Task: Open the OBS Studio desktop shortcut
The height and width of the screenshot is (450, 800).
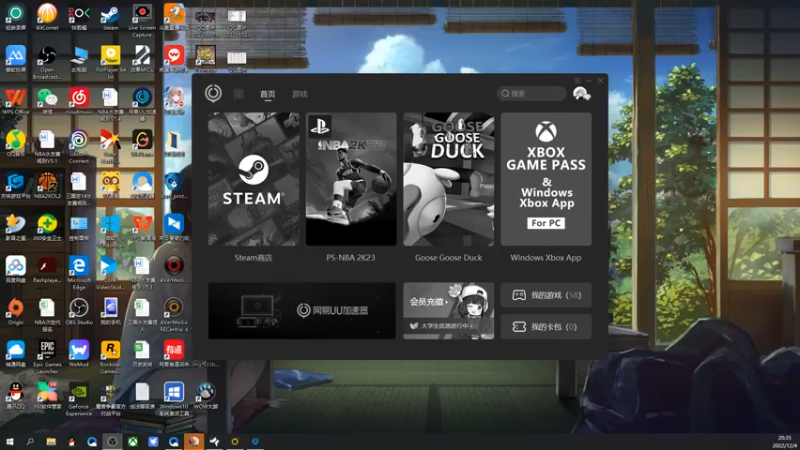Action: click(x=79, y=312)
